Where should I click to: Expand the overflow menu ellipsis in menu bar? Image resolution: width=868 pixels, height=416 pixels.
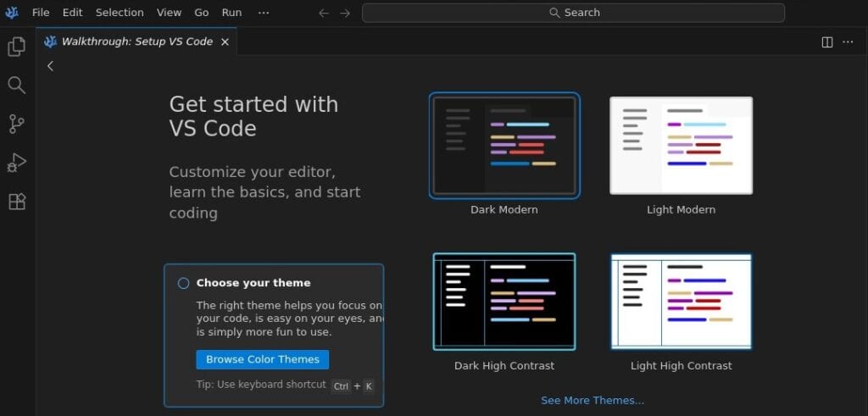[x=264, y=12]
